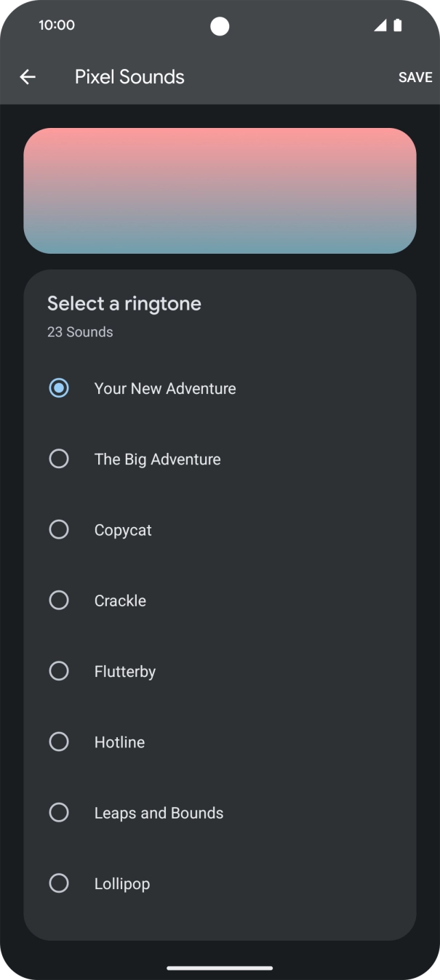Select the Flutterby ringtone
The height and width of the screenshot is (980, 440).
coord(59,670)
